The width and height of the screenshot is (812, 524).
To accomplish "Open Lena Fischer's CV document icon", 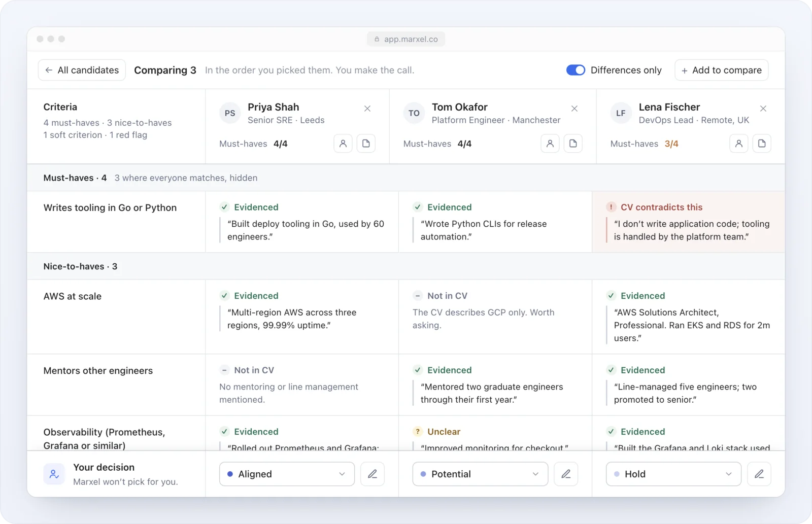I will click(762, 144).
